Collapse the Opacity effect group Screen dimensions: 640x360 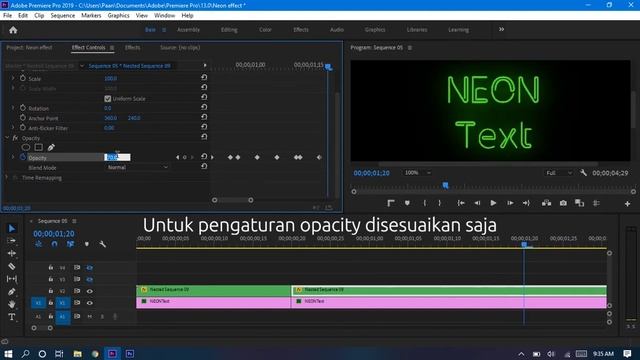(7, 138)
